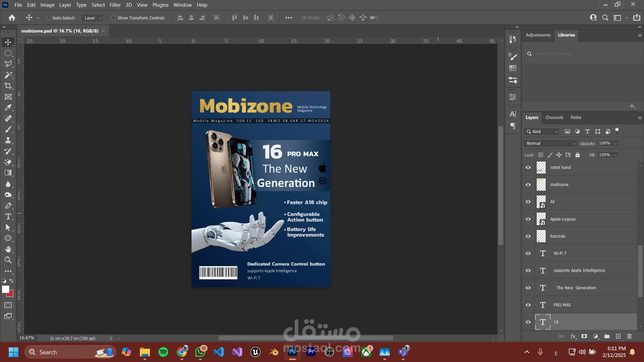This screenshot has width=644, height=362.
Task: Open Spotify from the taskbar
Action: [x=163, y=352]
